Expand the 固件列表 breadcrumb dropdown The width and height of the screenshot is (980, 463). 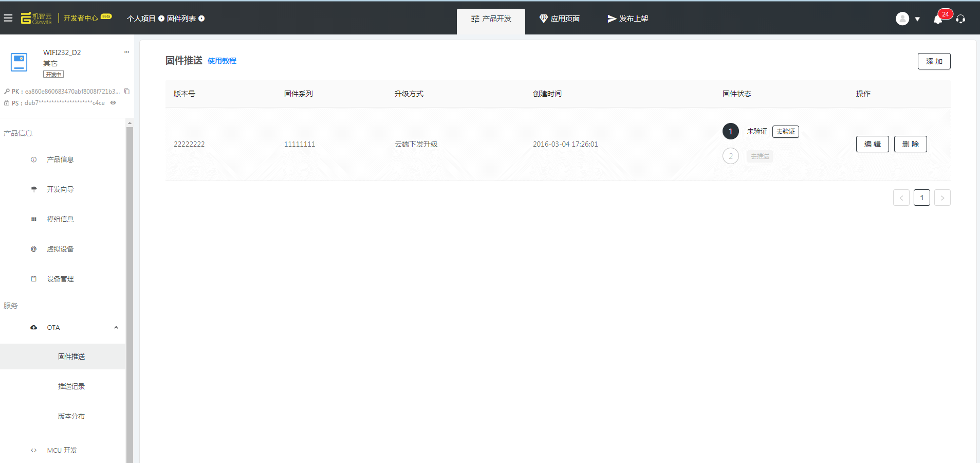tap(201, 19)
